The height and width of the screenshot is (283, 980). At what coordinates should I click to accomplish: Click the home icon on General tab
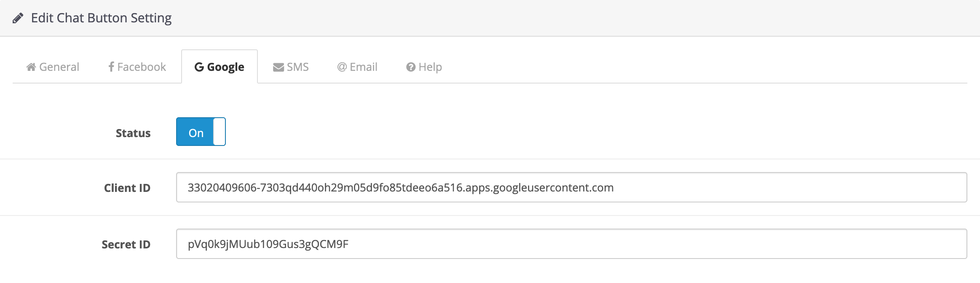pyautogui.click(x=31, y=67)
